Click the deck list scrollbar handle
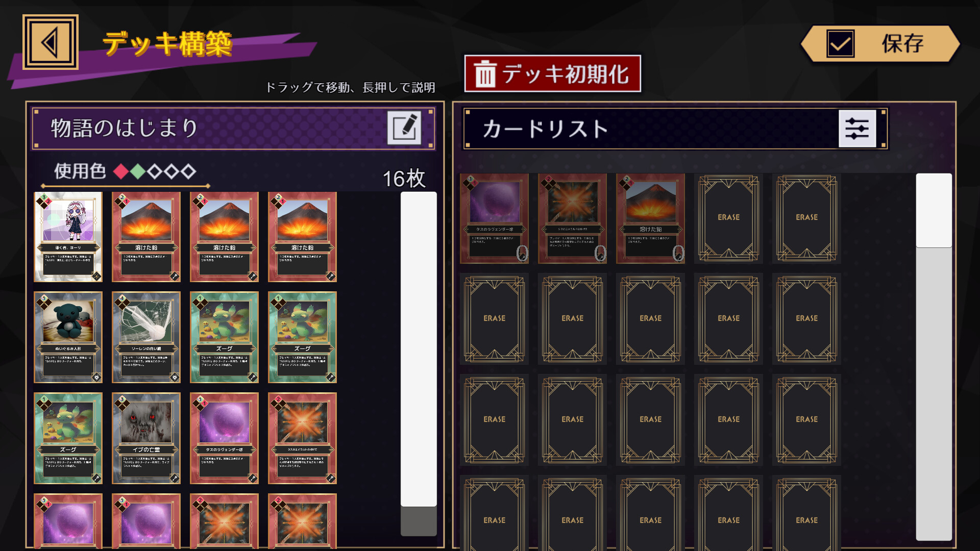 click(419, 349)
